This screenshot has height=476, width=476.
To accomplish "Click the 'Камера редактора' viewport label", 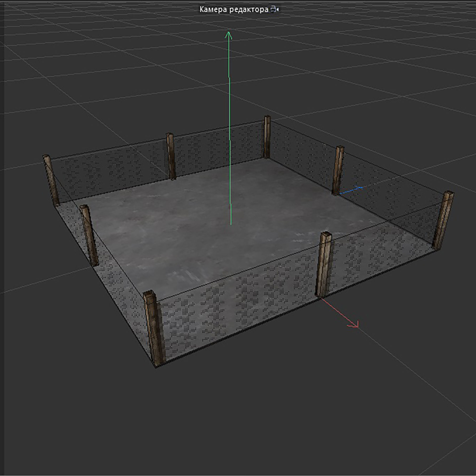I will (x=233, y=10).
